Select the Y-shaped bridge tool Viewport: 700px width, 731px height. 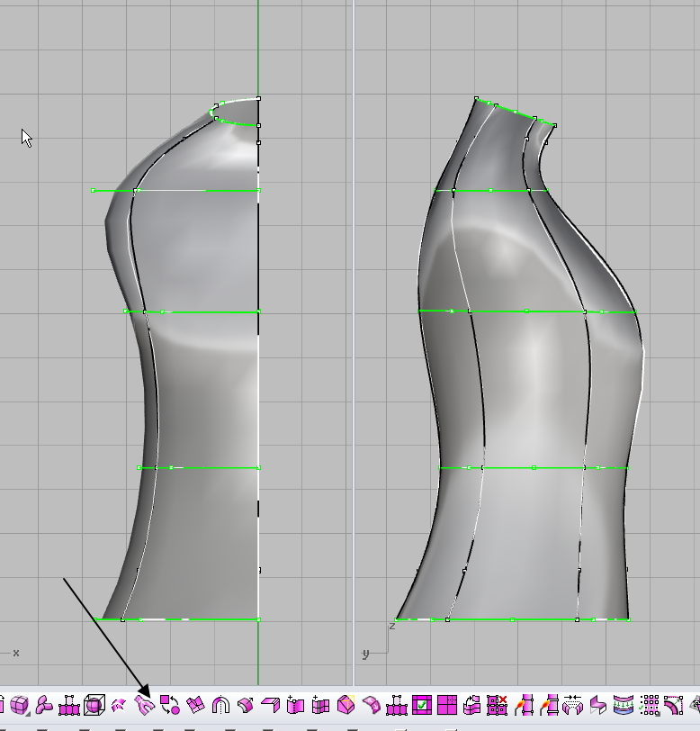coord(145,706)
